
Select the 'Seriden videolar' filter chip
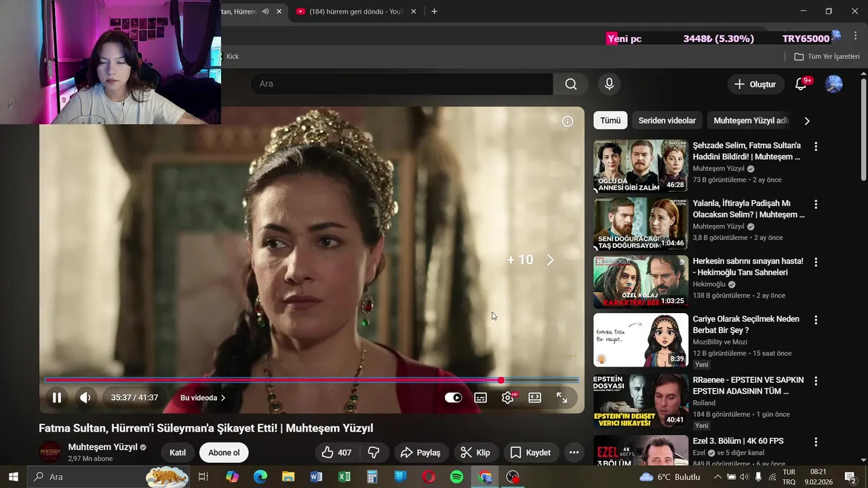coord(667,121)
